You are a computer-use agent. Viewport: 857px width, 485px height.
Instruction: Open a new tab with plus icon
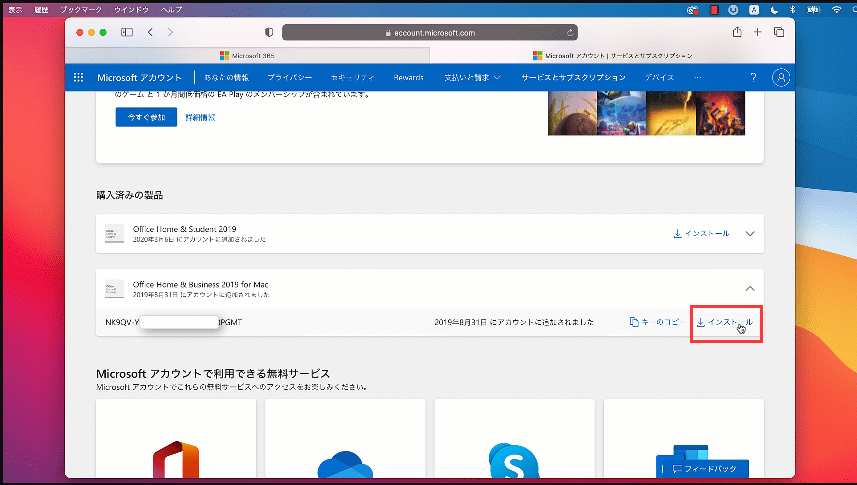point(758,32)
